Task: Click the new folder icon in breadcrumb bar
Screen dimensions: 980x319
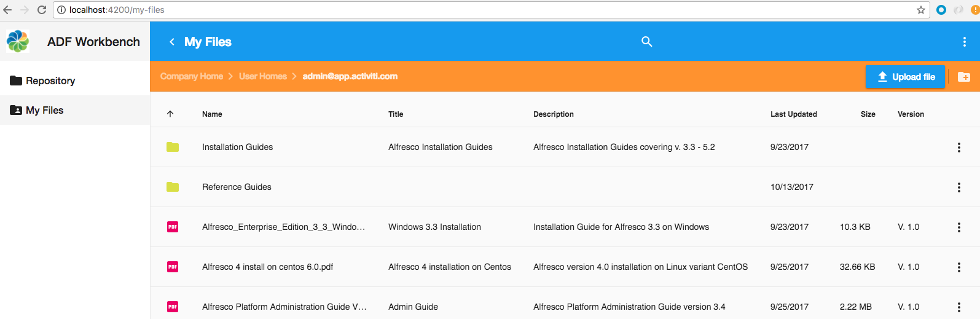Action: [963, 77]
